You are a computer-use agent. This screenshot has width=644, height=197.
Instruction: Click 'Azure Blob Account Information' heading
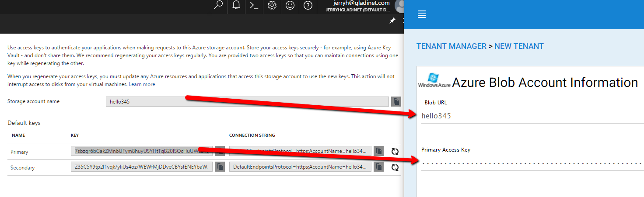[x=545, y=82]
